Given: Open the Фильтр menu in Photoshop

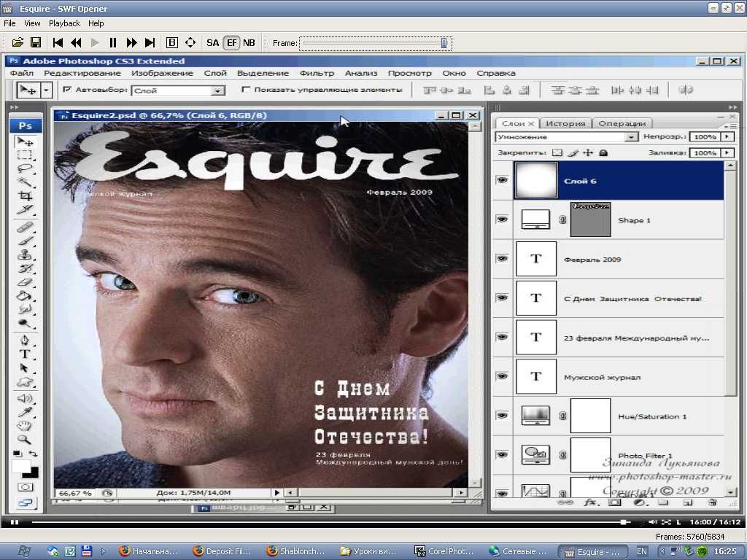Looking at the screenshot, I should [317, 73].
